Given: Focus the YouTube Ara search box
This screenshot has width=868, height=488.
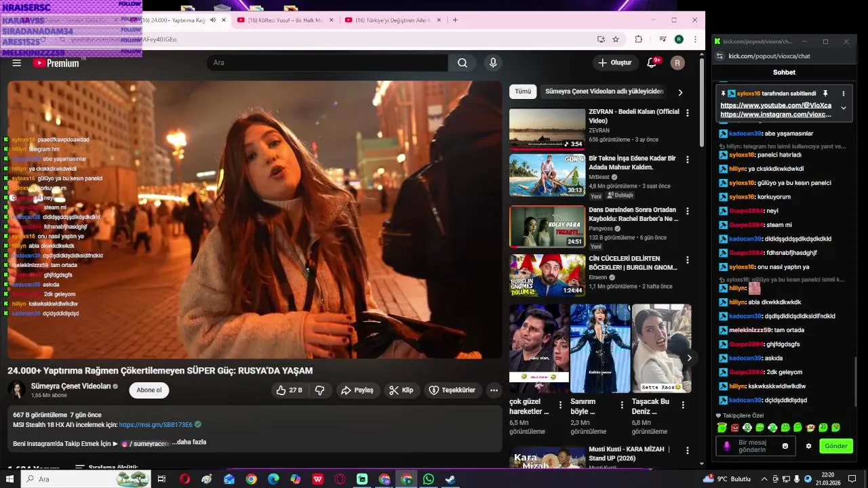Looking at the screenshot, I should pyautogui.click(x=327, y=63).
